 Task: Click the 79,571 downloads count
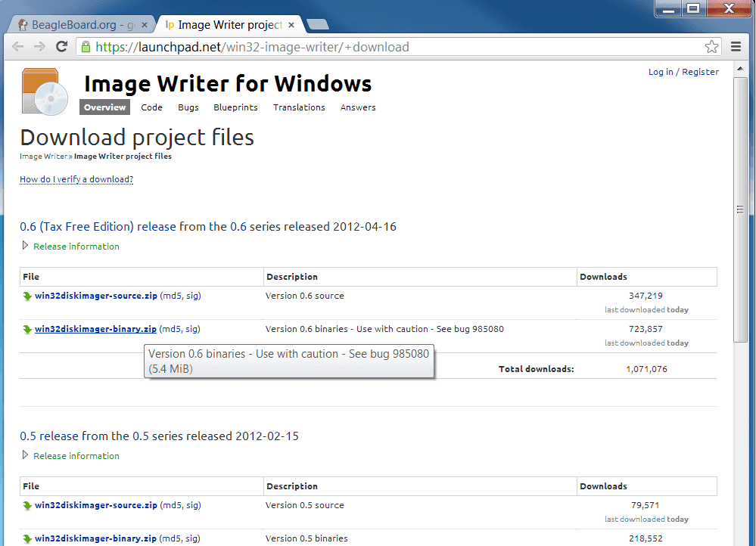tap(645, 505)
